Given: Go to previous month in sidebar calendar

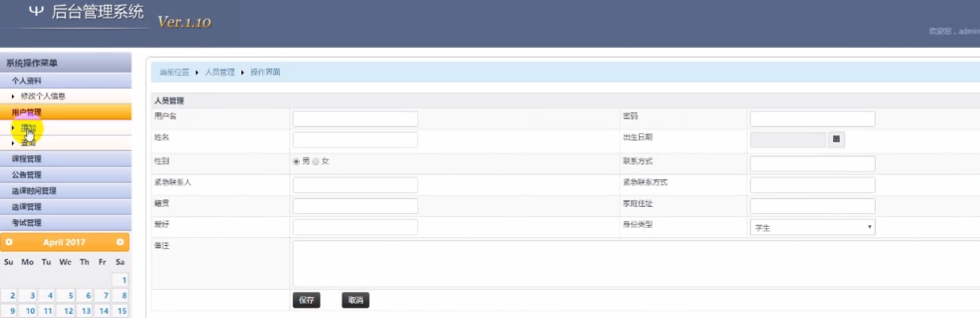Looking at the screenshot, I should 9,242.
